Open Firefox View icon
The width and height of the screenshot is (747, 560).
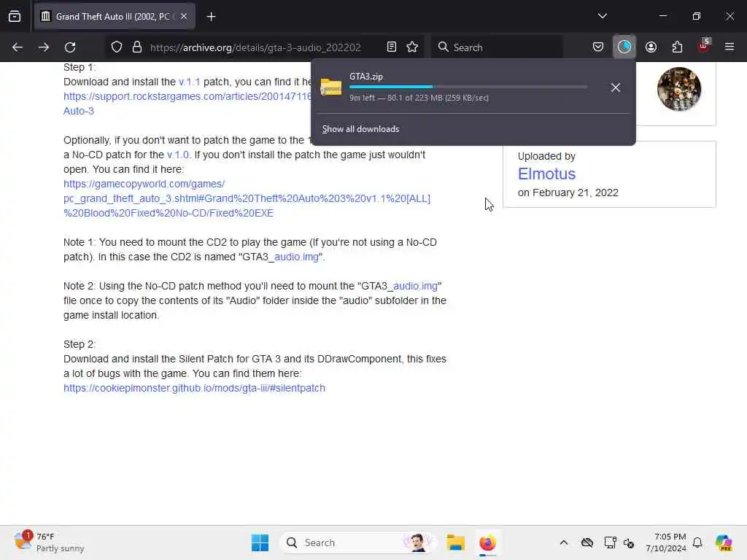click(x=15, y=17)
